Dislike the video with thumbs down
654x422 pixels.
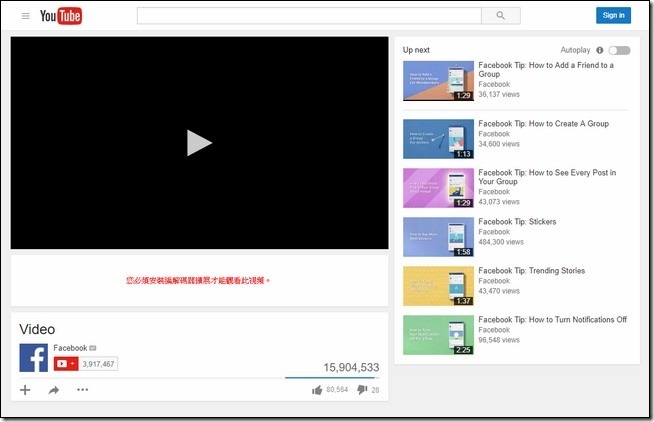(361, 390)
